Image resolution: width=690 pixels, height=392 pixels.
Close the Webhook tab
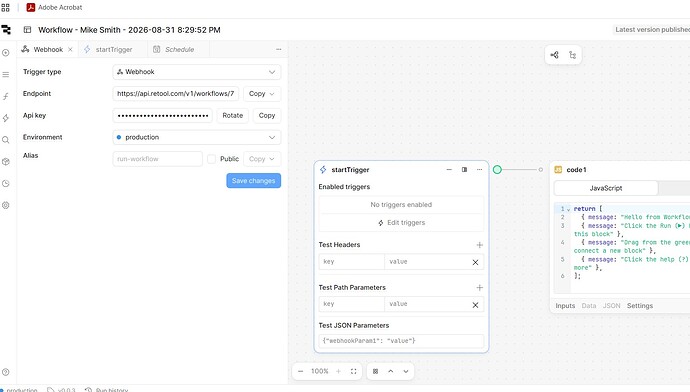[70, 49]
